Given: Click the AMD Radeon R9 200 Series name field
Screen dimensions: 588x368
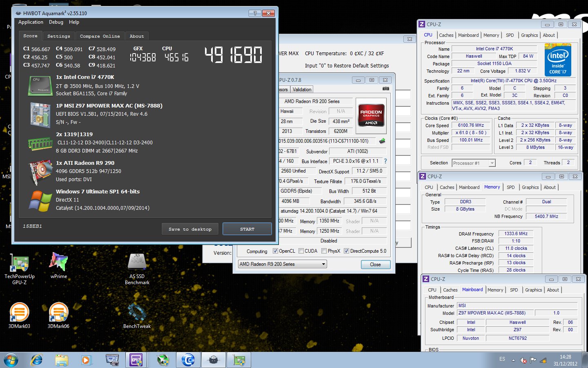Looking at the screenshot, I should (312, 101).
